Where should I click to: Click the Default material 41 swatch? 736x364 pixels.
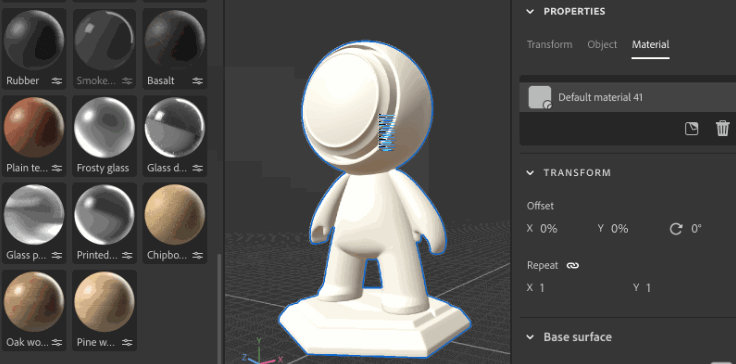540,98
